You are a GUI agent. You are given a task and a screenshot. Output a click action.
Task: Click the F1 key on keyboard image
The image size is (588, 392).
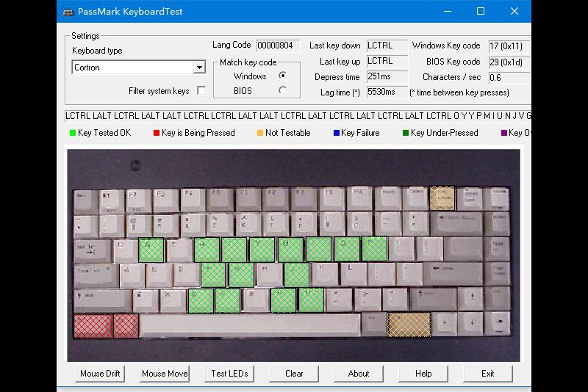click(112, 202)
